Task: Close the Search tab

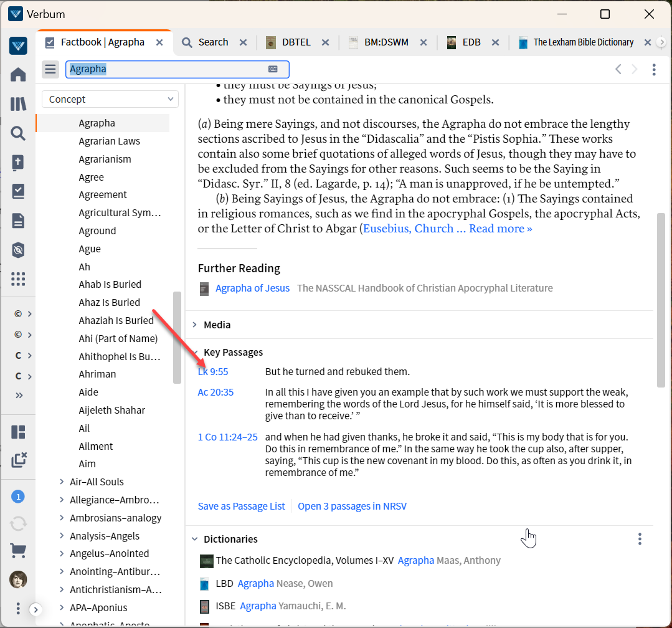Action: 243,42
